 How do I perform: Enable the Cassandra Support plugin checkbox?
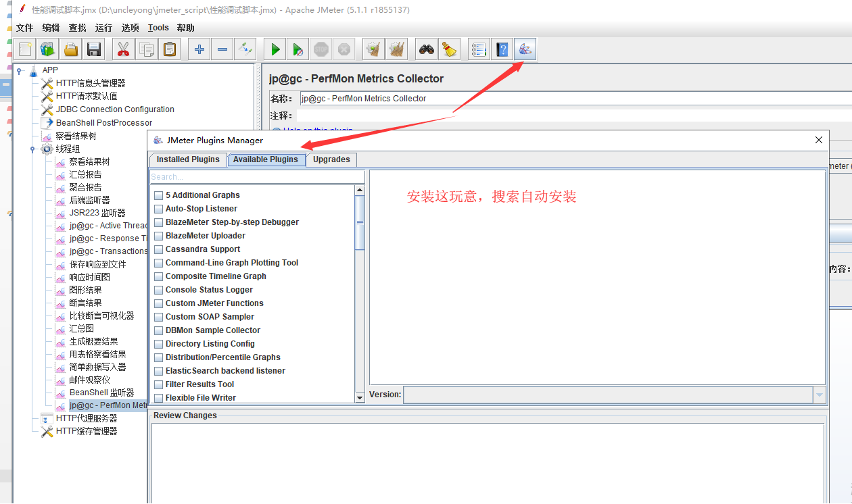pyautogui.click(x=158, y=249)
